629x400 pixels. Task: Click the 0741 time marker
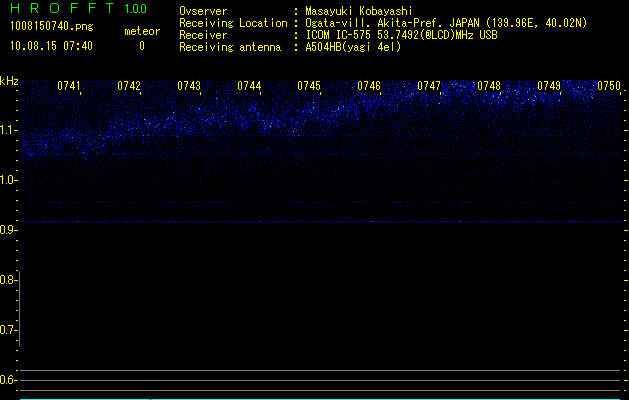coord(69,86)
